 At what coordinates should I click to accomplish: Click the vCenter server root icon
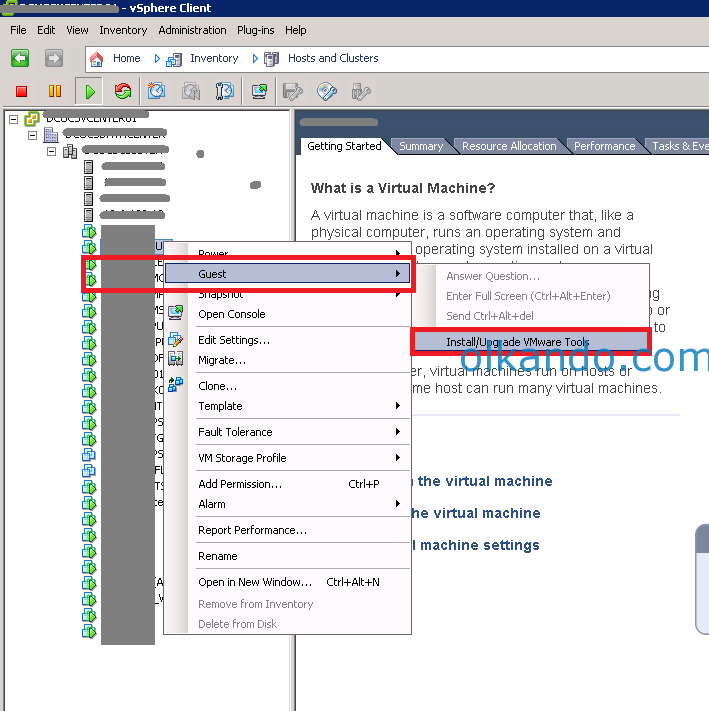point(32,119)
